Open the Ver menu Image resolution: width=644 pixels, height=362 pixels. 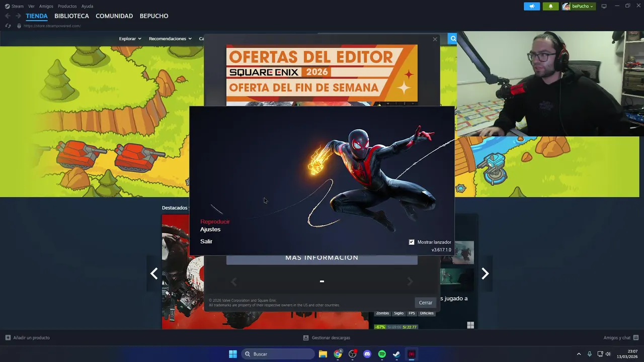pos(31,6)
